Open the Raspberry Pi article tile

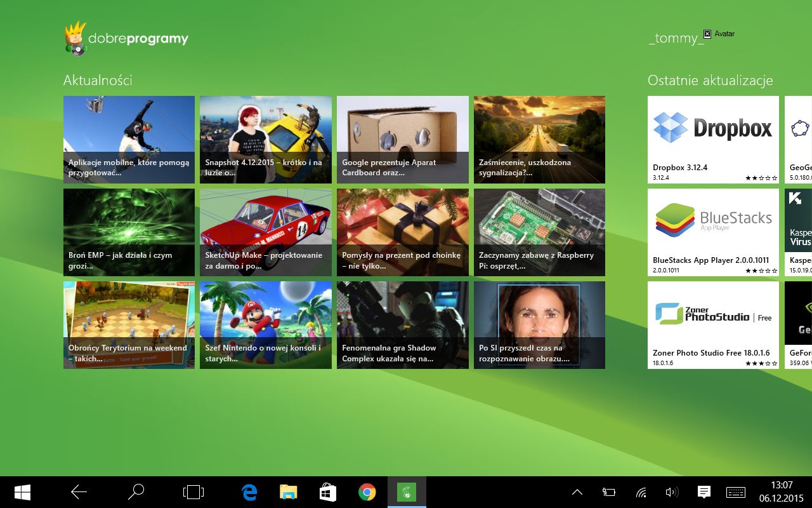539,232
